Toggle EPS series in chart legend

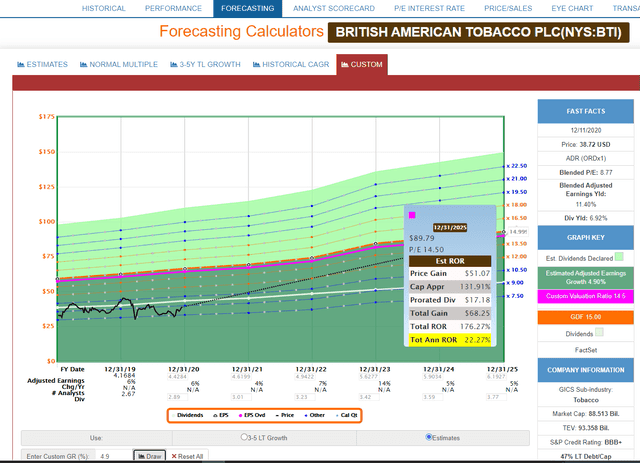(221, 415)
